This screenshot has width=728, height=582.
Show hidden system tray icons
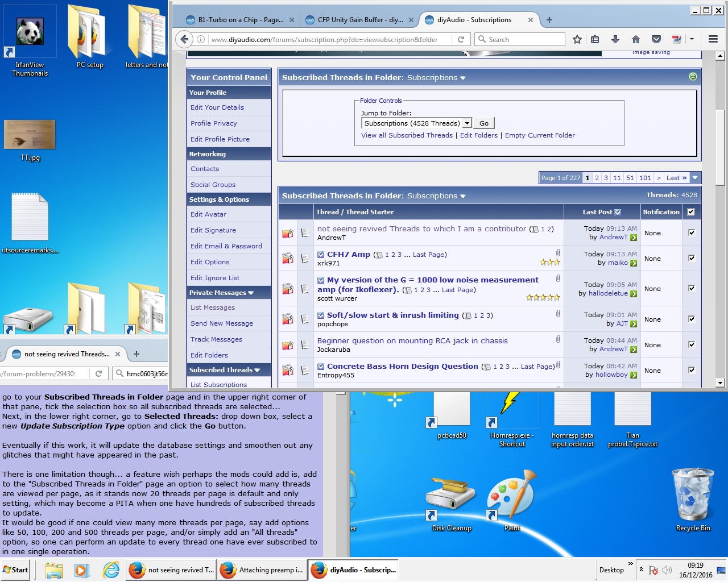[641, 569]
